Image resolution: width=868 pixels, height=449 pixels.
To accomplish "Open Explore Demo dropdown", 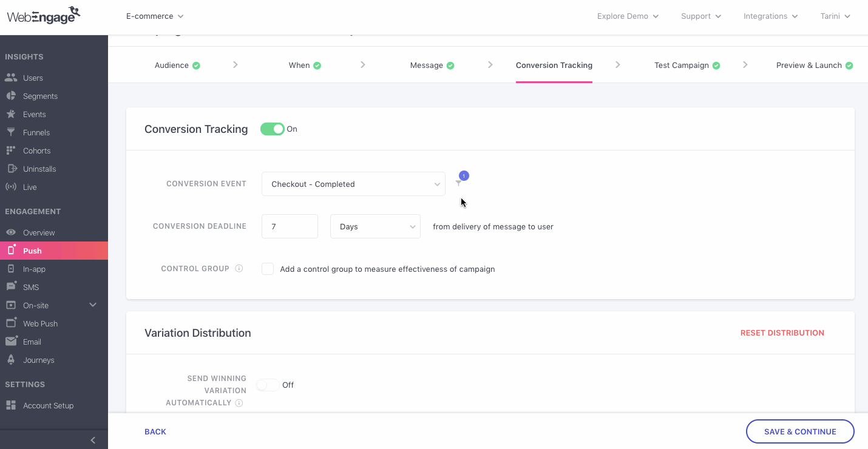I will pos(628,16).
